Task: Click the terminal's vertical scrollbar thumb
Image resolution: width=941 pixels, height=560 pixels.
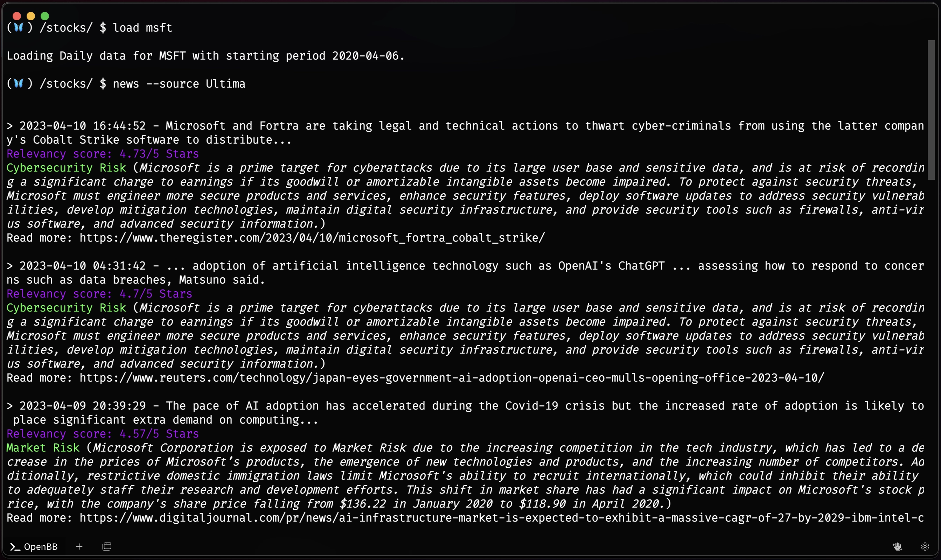Action: 931,110
